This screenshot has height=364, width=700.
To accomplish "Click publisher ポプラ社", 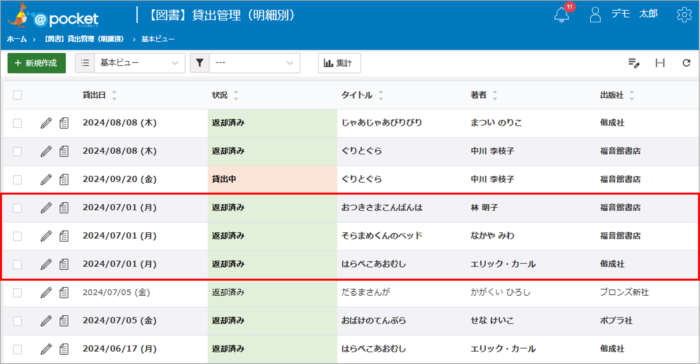I will click(616, 321).
